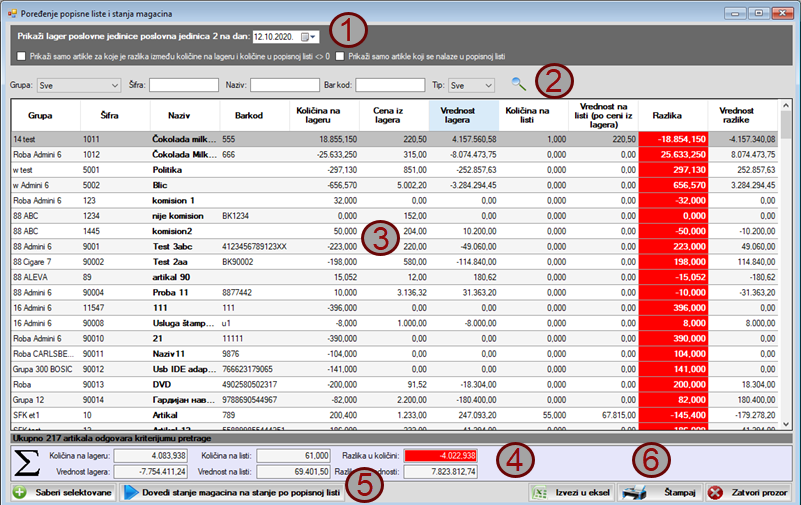
Task: Click Grupa cell Grupa 300 BOSIC
Action: 46,369
